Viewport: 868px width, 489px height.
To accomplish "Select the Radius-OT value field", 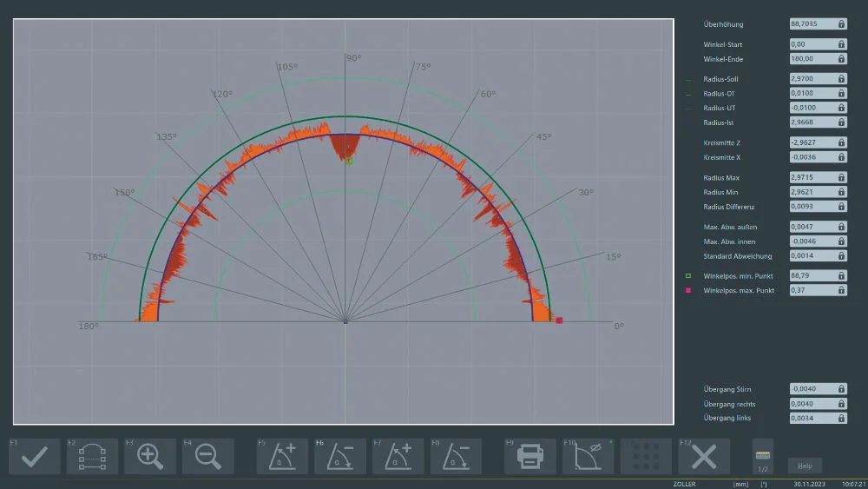I will click(812, 93).
